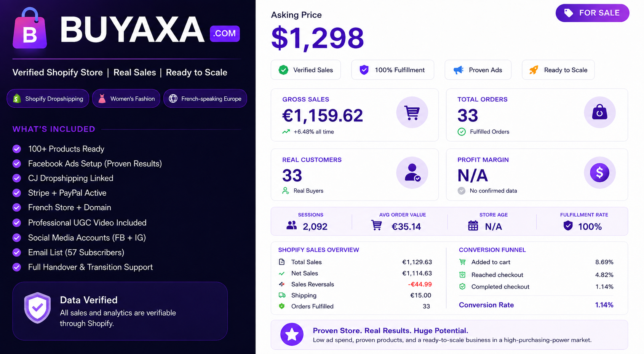The width and height of the screenshot is (644, 354).
Task: Click the Conversion Rate row label
Action: (x=486, y=305)
